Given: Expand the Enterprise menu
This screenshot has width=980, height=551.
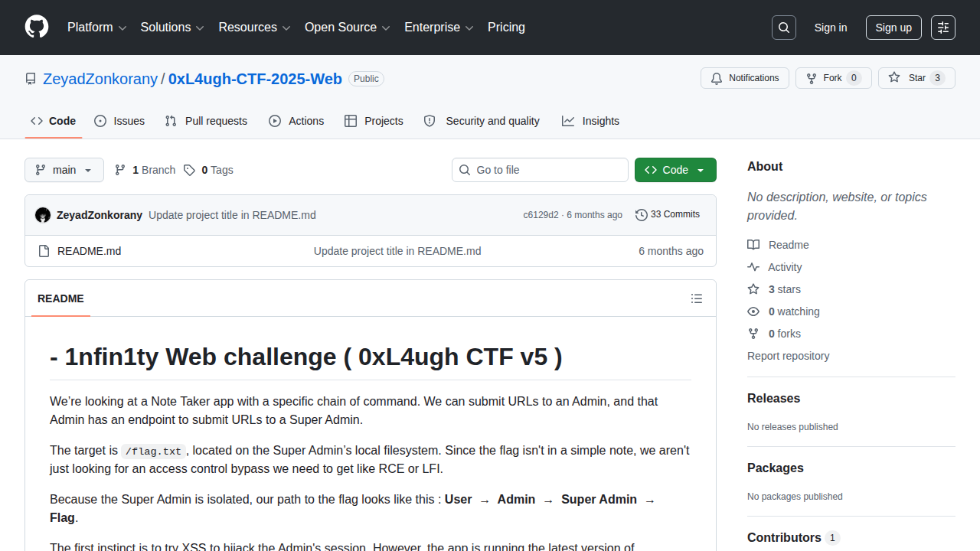Looking at the screenshot, I should coord(439,28).
